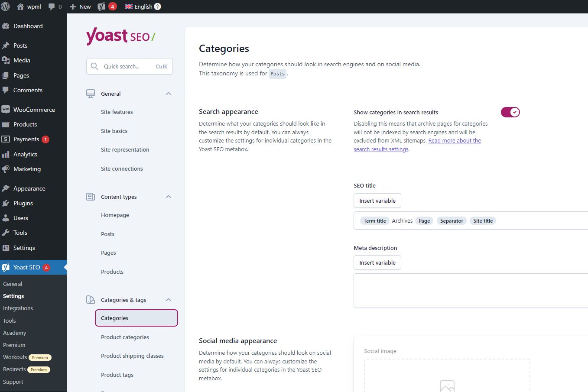Click the Tools wrench icon

click(6, 233)
